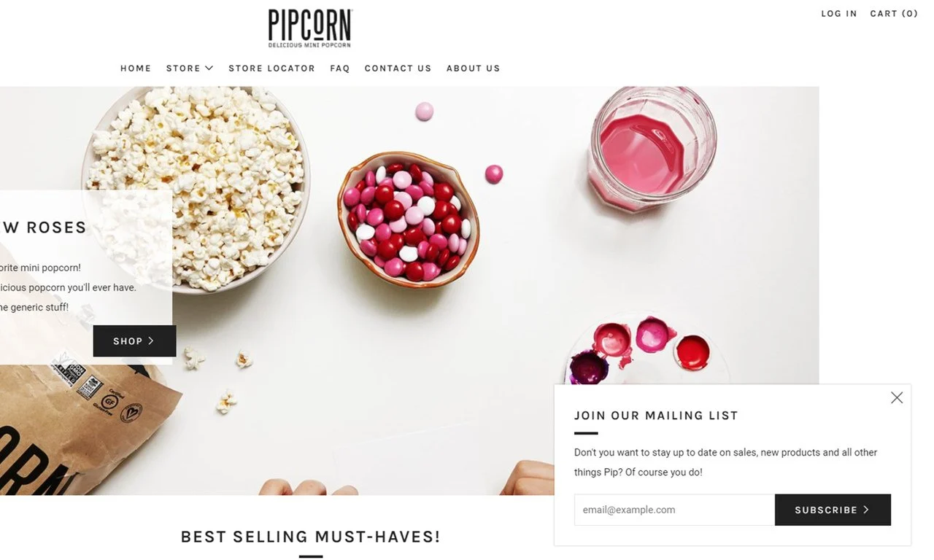Open the FAQ page
934x560 pixels.
click(340, 69)
